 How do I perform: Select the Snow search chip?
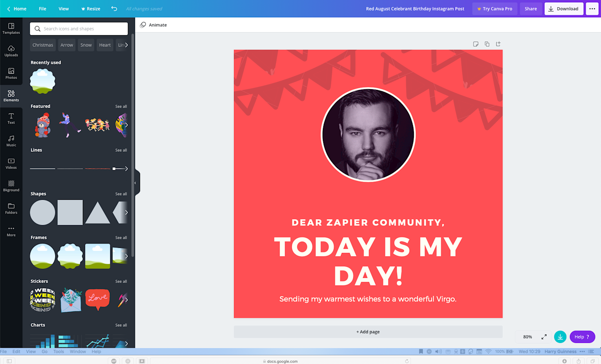click(86, 45)
